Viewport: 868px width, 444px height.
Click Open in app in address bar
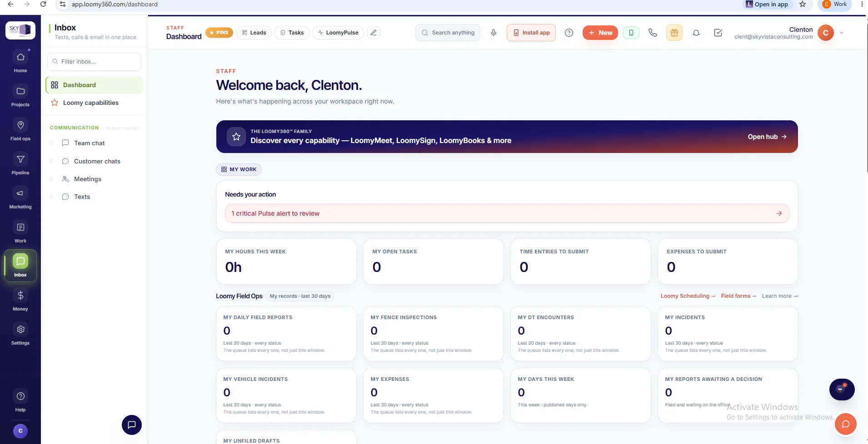768,4
